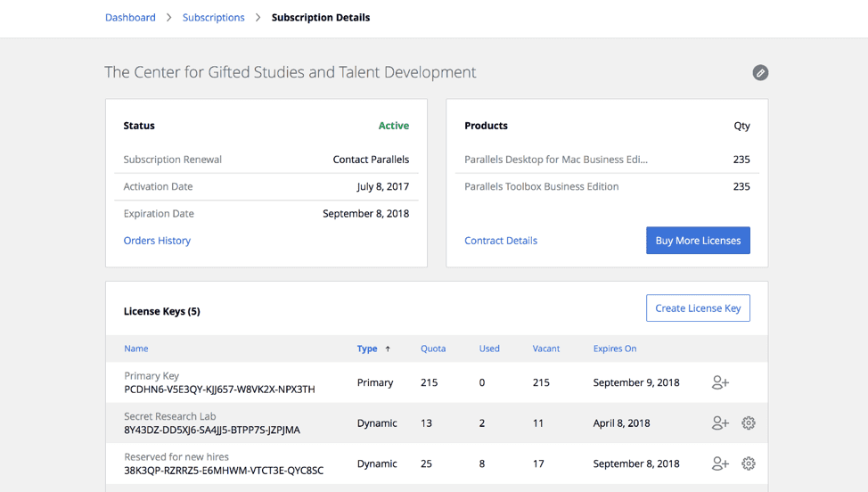The width and height of the screenshot is (868, 492).
Task: Sort table by Expires On column
Action: click(615, 348)
